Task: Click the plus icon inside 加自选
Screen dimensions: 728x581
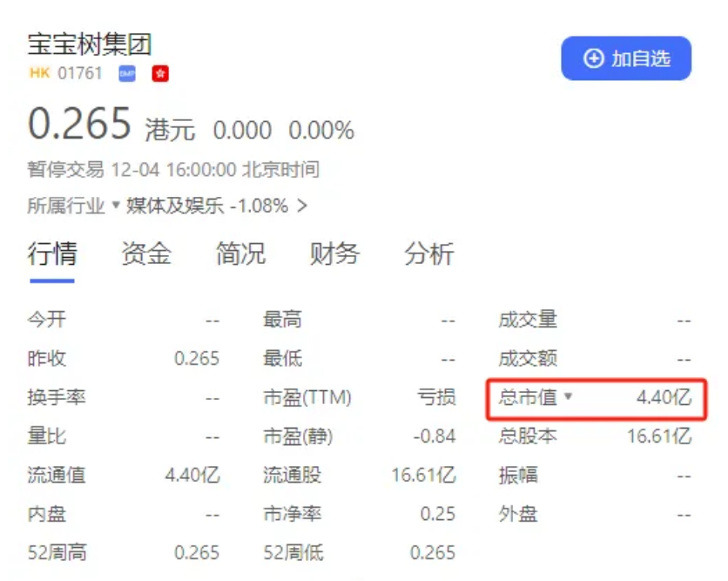Action: click(594, 58)
